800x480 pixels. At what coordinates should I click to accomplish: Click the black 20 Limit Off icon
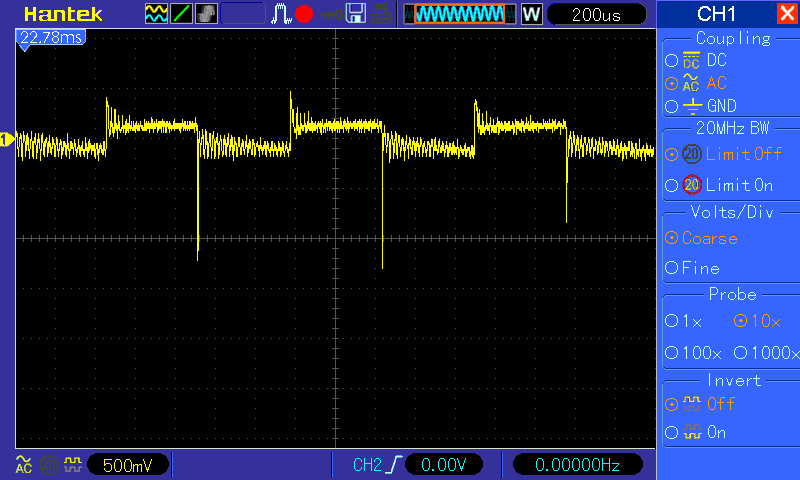692,154
